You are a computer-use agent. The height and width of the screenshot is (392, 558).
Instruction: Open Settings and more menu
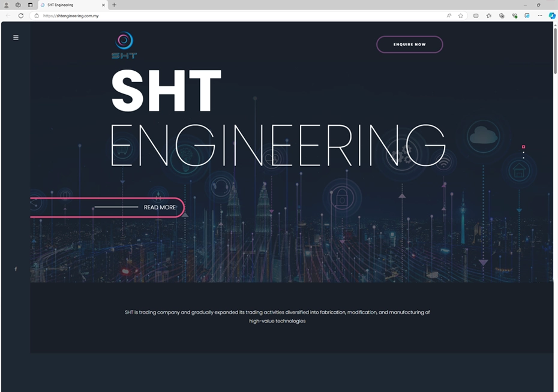(x=540, y=16)
